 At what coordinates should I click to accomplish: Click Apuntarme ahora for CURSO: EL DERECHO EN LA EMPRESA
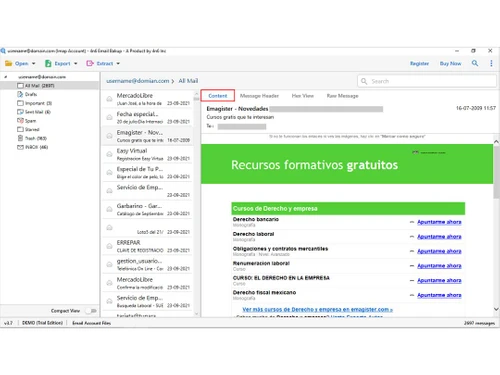point(439,281)
